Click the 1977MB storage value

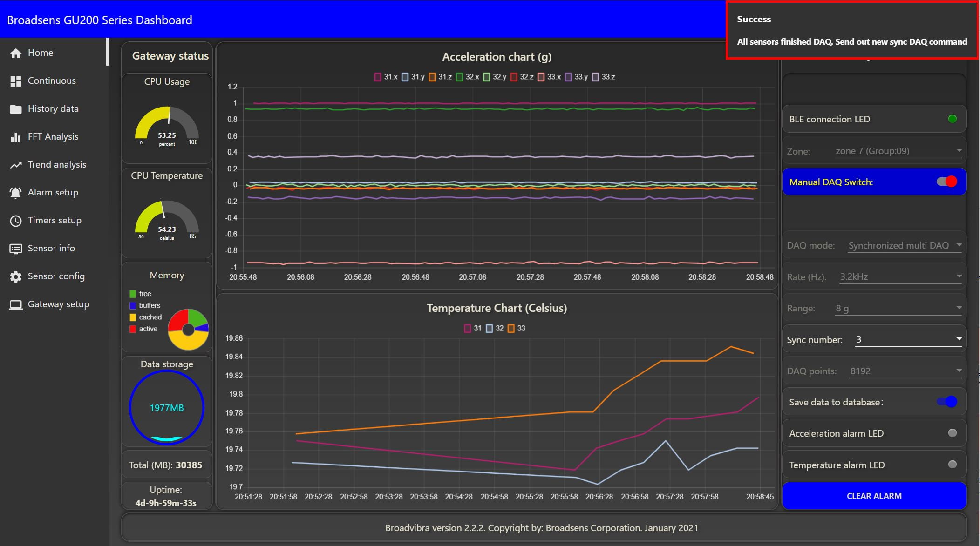pos(167,408)
